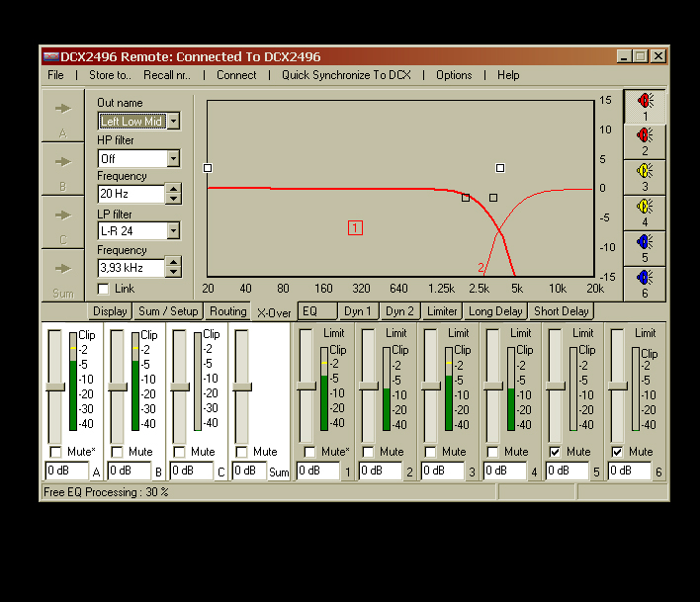Screen dimensions: 700x602
Task: Toggle Mute for output 3
Action: pos(430,452)
